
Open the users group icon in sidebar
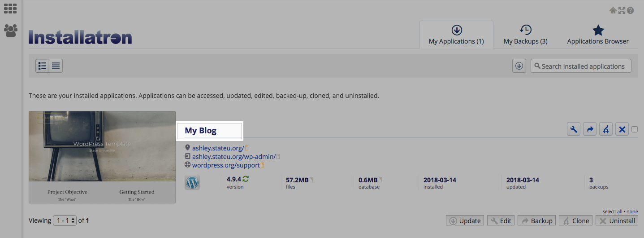[10, 30]
